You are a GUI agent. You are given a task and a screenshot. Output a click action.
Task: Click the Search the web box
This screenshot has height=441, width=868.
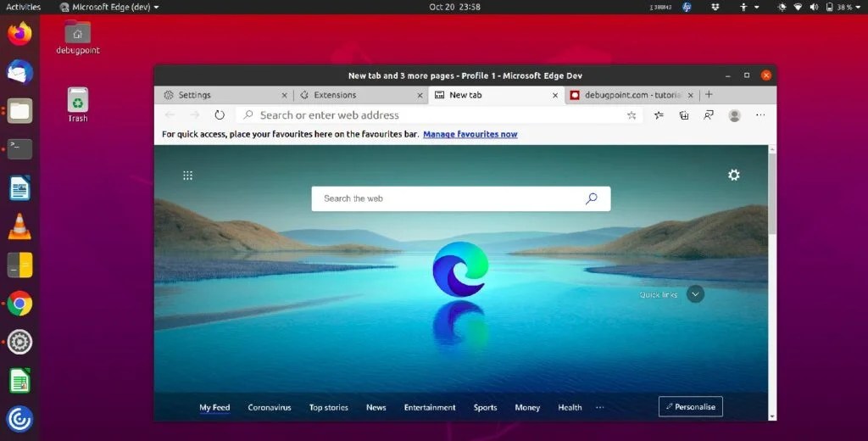[x=460, y=198]
